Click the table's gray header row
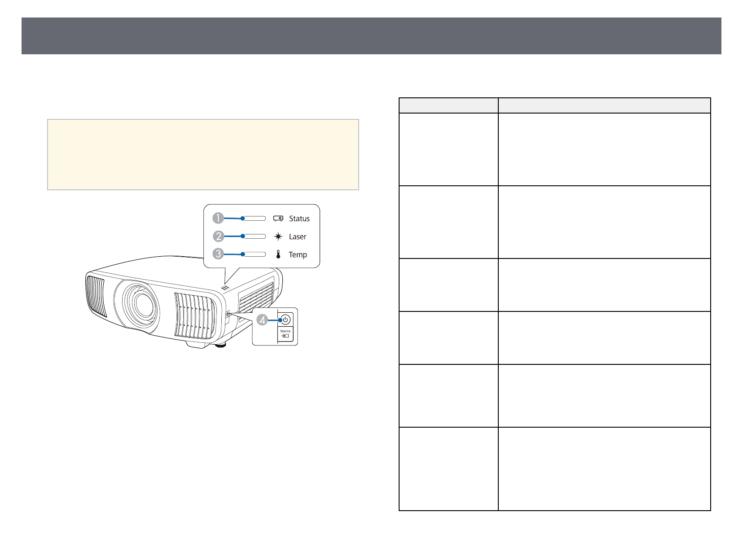The height and width of the screenshot is (534, 756). pyautogui.click(x=554, y=105)
